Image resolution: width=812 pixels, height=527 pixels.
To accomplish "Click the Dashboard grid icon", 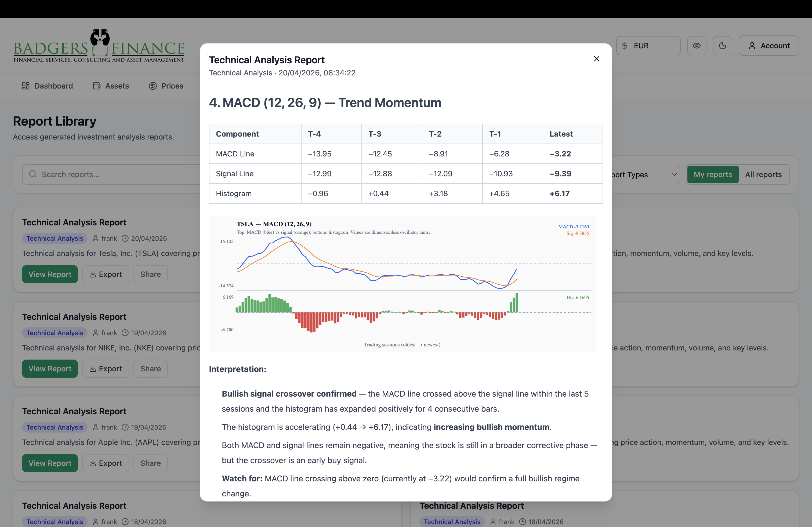I will pos(26,86).
